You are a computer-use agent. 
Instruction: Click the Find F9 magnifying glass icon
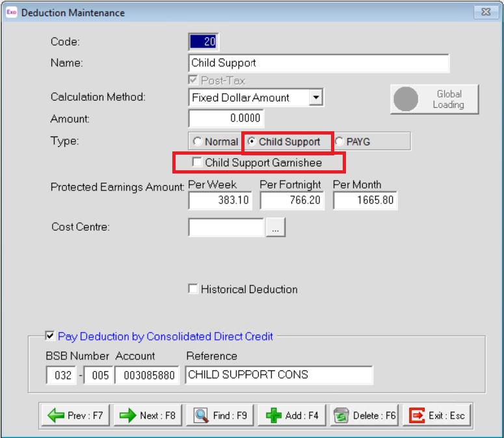[x=201, y=415]
